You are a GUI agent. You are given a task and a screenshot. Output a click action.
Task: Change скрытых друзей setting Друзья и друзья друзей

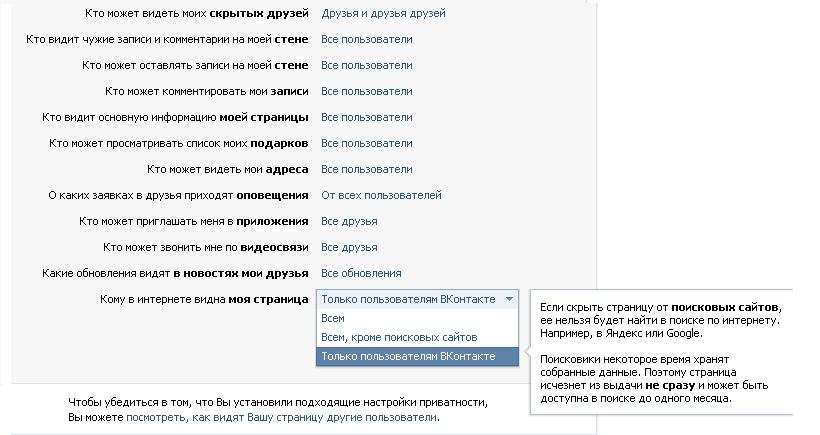[383, 14]
